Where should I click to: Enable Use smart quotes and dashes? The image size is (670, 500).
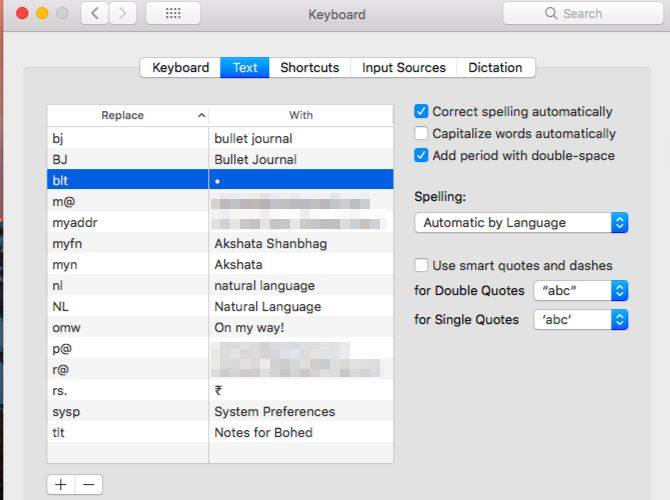pyautogui.click(x=421, y=266)
